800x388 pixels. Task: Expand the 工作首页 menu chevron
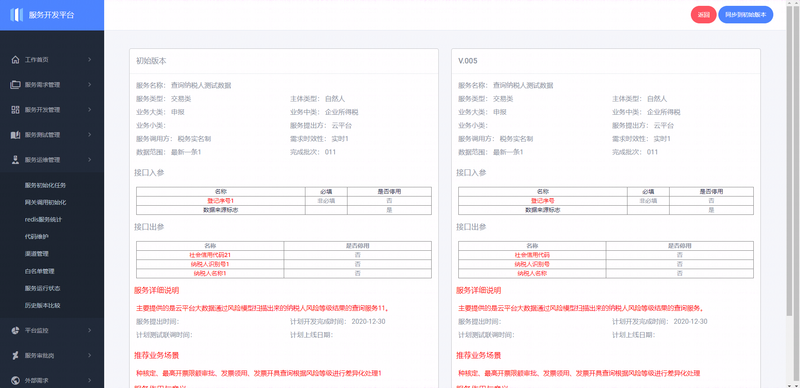(x=89, y=60)
